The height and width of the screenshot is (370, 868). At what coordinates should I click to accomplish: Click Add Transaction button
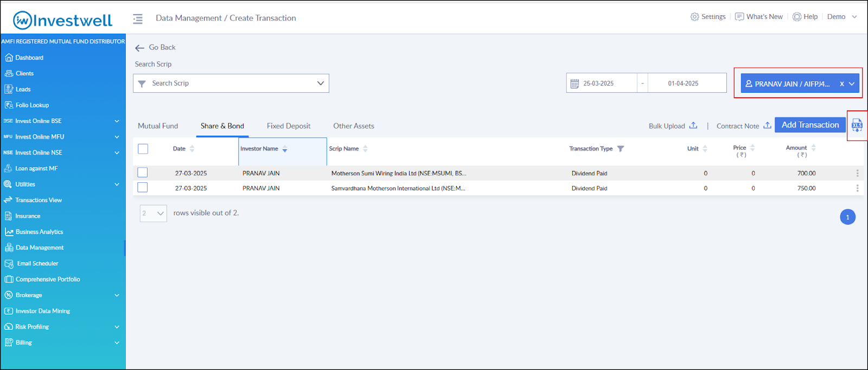click(x=810, y=125)
